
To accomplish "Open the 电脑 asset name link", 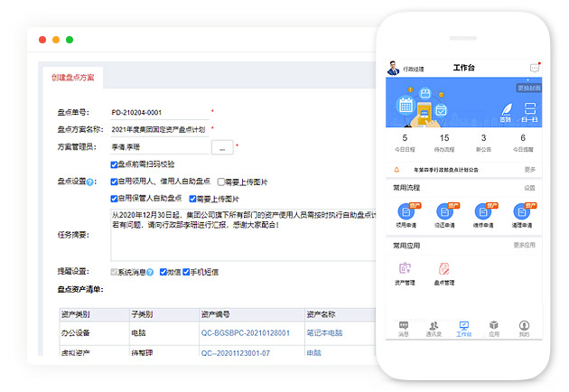I will click(x=314, y=353).
